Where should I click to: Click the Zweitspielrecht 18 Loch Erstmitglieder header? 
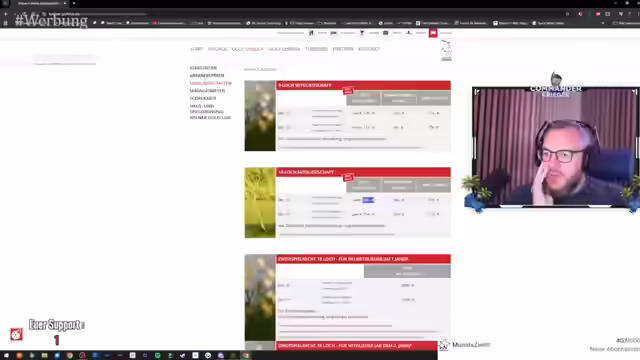(364, 259)
